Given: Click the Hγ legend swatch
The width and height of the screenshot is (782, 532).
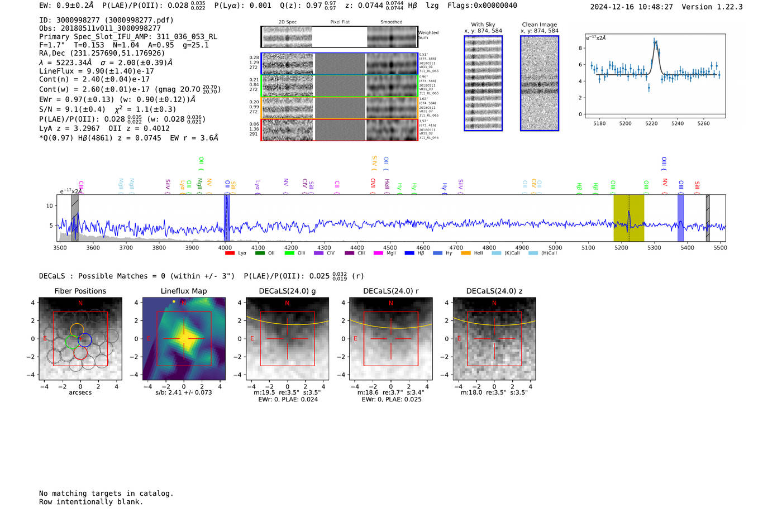Looking at the screenshot, I should 437,253.
